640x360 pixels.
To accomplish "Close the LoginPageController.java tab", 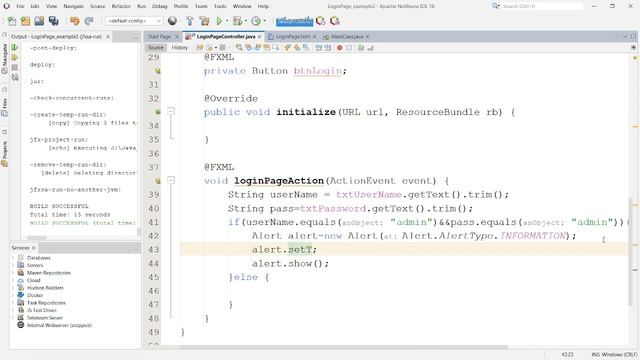I will pyautogui.click(x=260, y=37).
